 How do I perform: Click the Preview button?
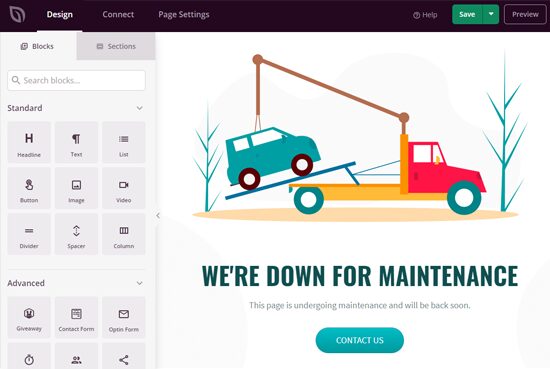click(525, 14)
